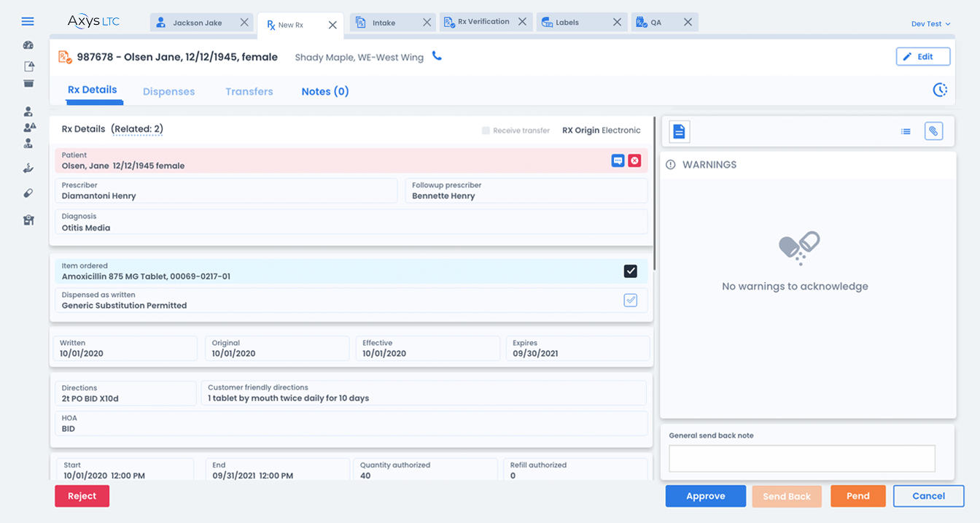
Task: Switch to list view icon in right panel
Action: pos(906,131)
